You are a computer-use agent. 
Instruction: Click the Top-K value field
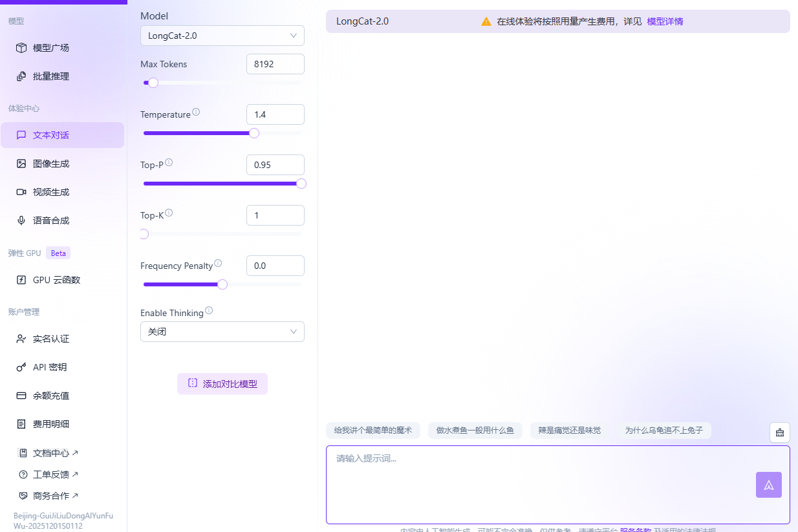(x=275, y=215)
